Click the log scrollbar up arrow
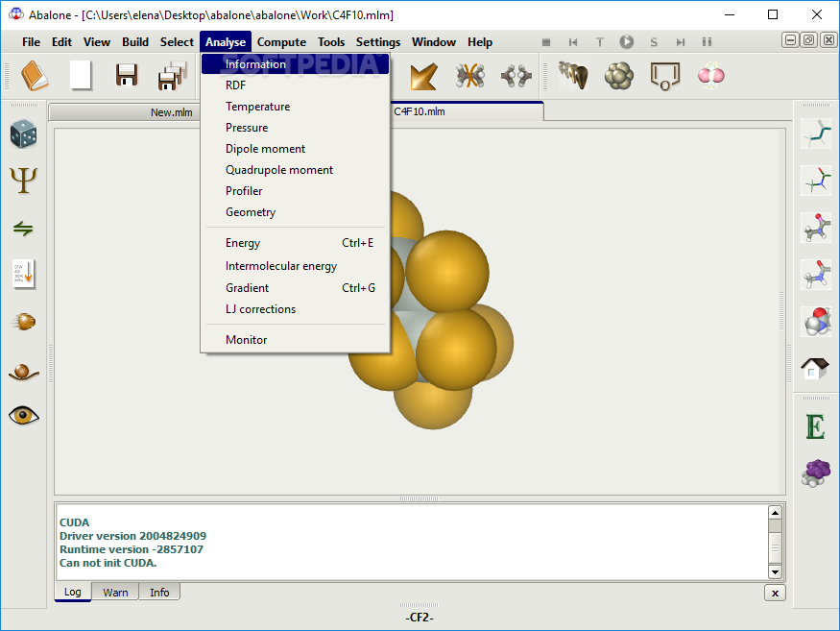Viewport: 840px width, 631px height. point(775,513)
